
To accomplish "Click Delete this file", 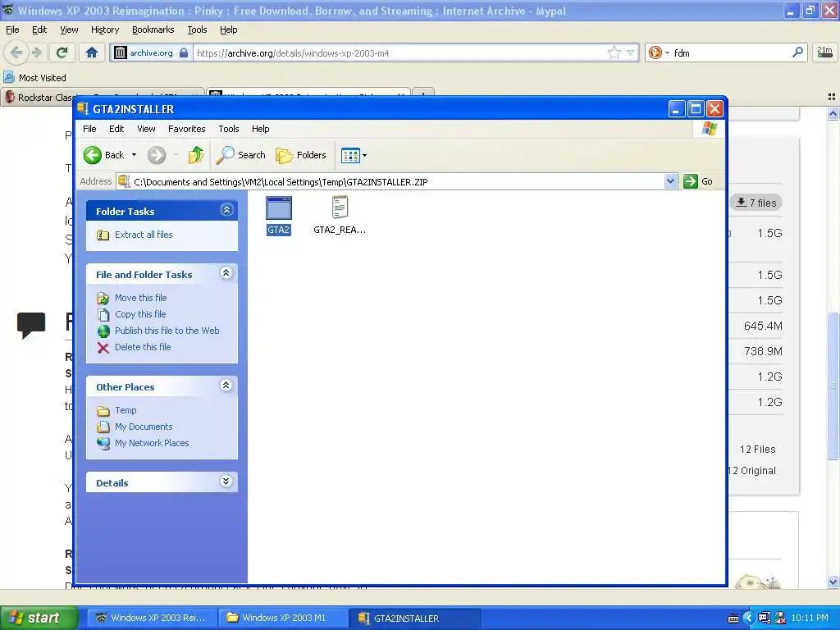I will [x=143, y=347].
